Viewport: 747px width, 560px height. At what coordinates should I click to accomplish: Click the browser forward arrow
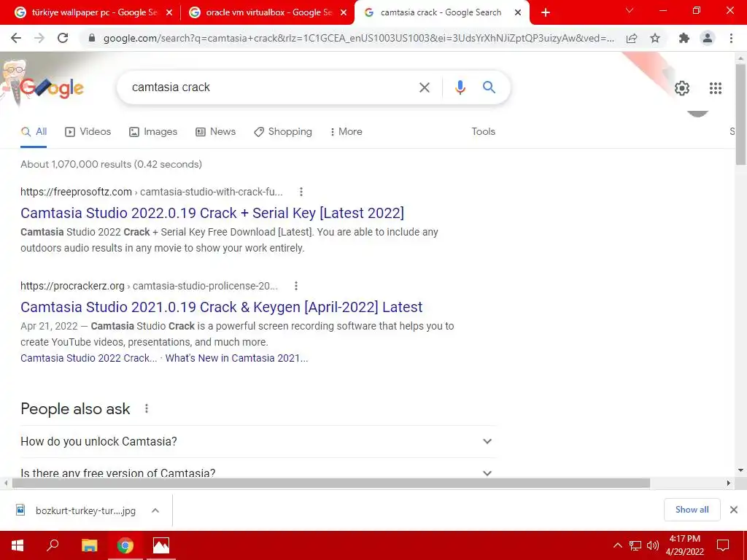tap(39, 38)
